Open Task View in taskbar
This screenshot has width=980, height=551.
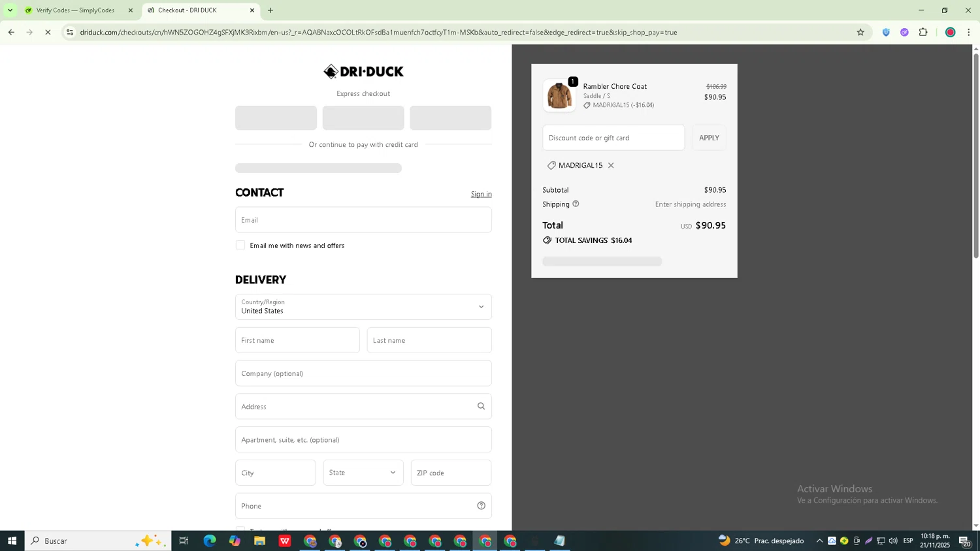click(184, 541)
